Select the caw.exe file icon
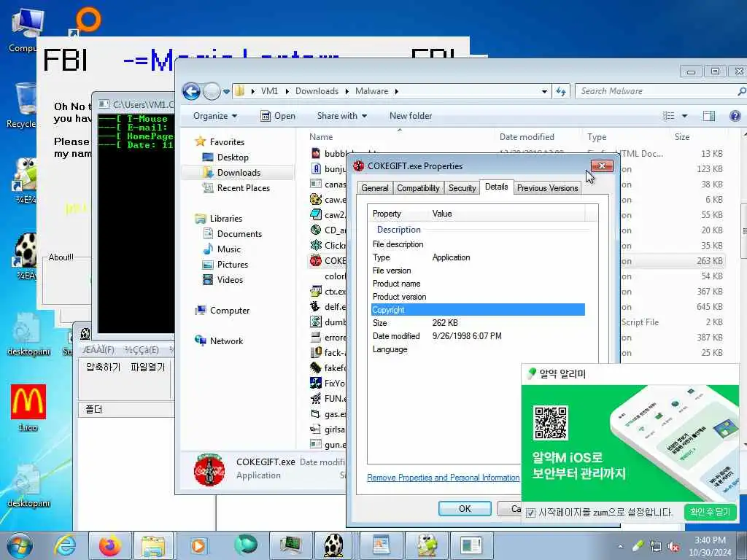 click(x=315, y=199)
